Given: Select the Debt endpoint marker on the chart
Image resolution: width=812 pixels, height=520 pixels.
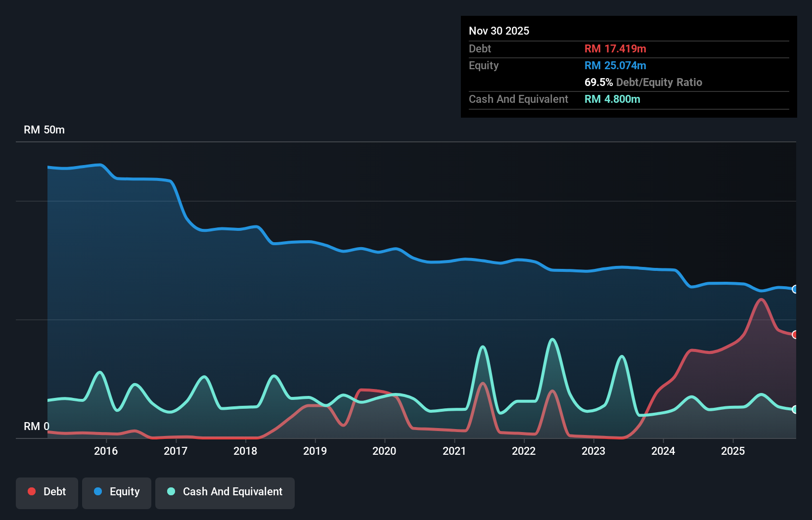Looking at the screenshot, I should tap(795, 335).
